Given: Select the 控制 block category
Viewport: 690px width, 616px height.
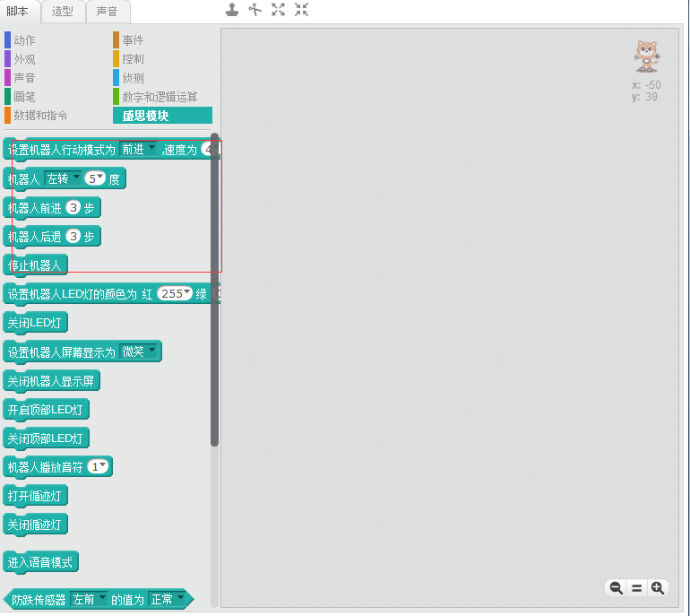Looking at the screenshot, I should [133, 59].
